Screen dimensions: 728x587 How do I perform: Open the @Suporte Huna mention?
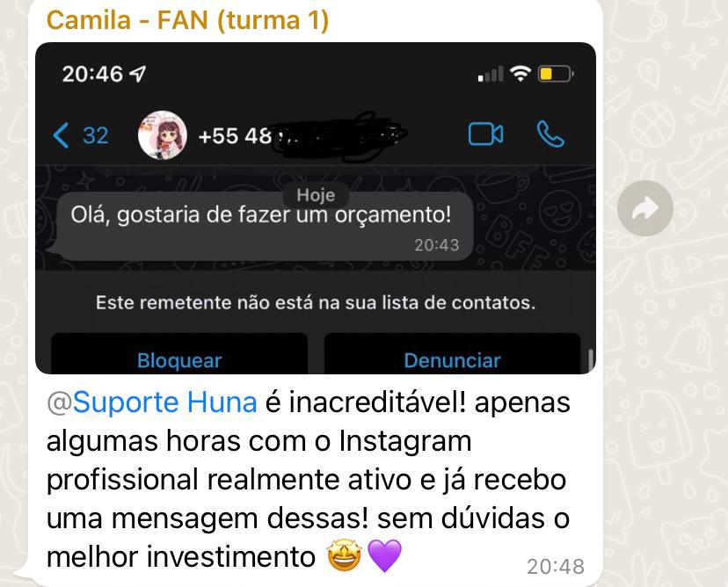[152, 402]
